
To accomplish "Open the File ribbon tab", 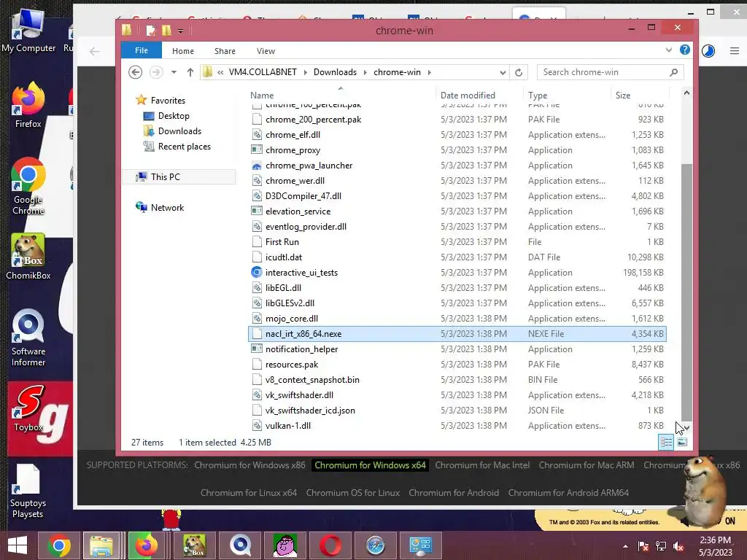I will point(141,50).
